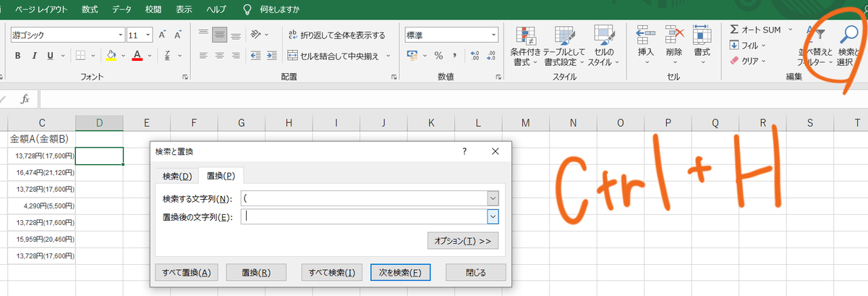The image size is (868, 296).
Task: Toggle Bold formatting
Action: (17, 56)
